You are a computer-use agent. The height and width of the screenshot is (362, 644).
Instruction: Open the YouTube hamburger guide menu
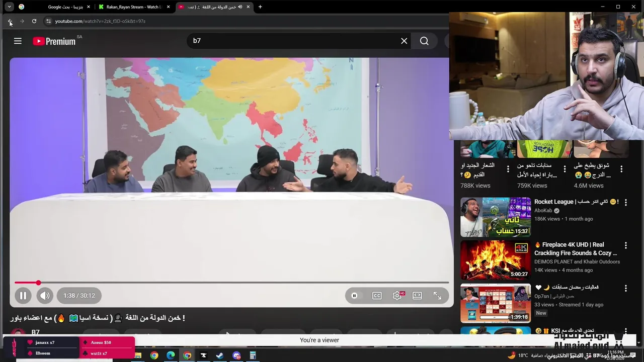point(18,41)
